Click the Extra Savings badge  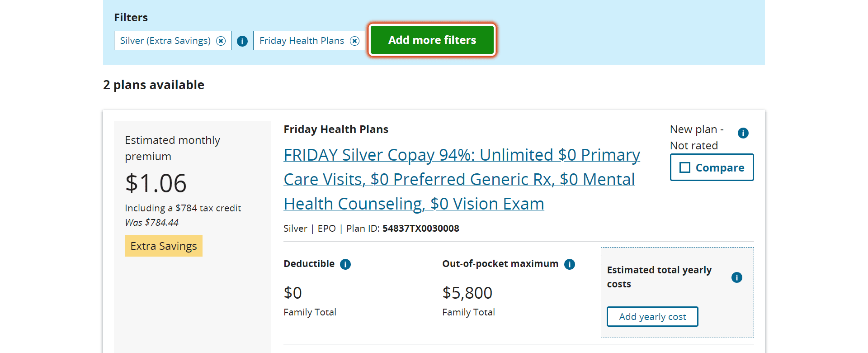pyautogui.click(x=164, y=246)
